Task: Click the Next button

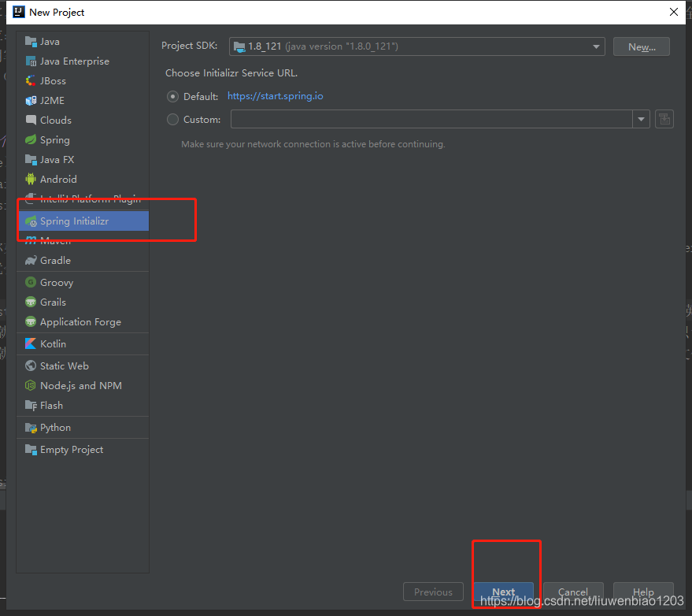Action: pyautogui.click(x=504, y=592)
